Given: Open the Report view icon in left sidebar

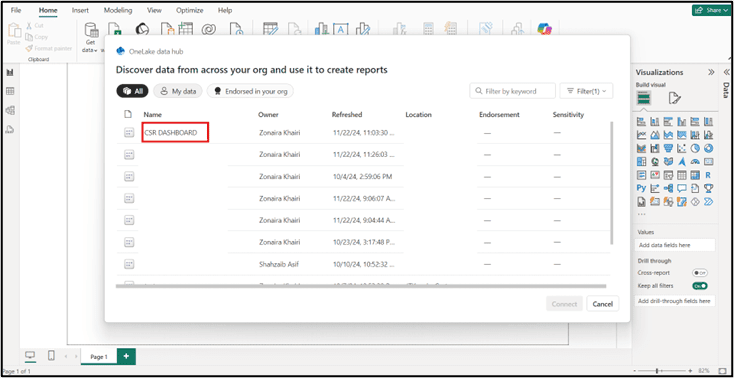Looking at the screenshot, I should pyautogui.click(x=10, y=72).
